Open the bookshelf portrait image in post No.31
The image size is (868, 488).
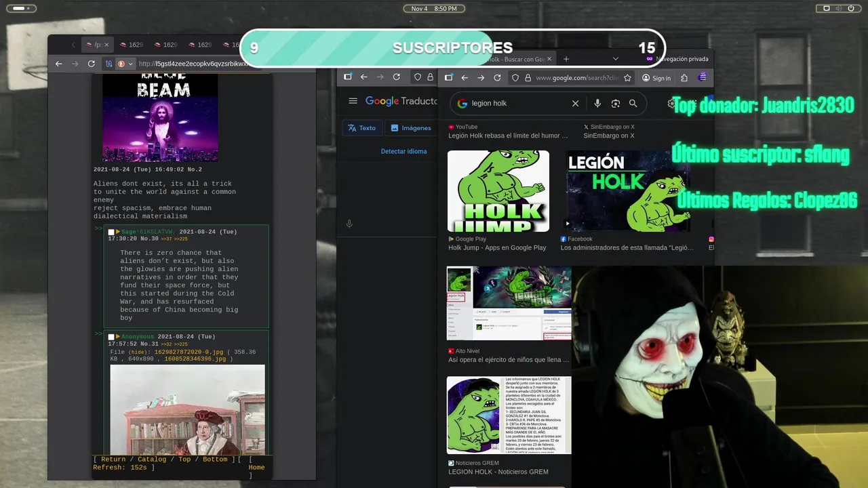click(188, 410)
